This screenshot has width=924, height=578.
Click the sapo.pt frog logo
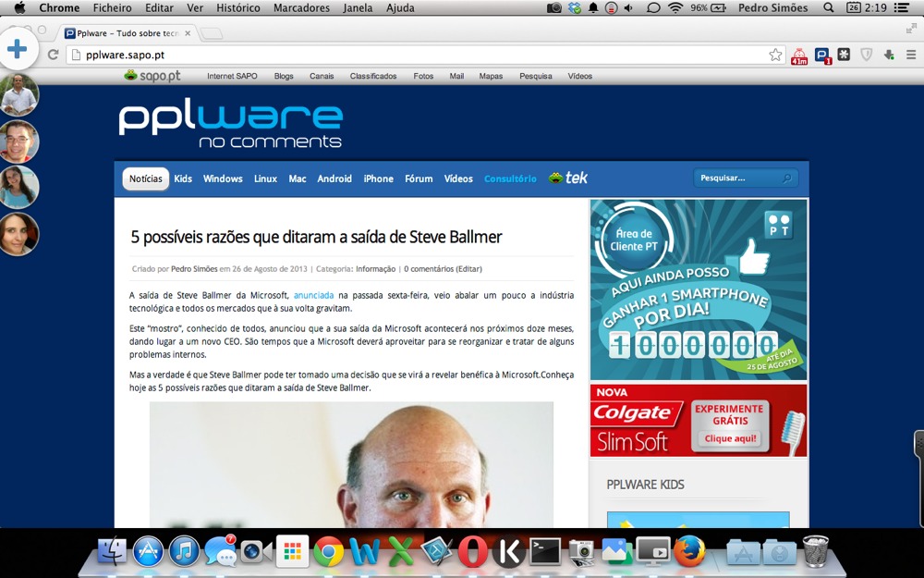(152, 76)
